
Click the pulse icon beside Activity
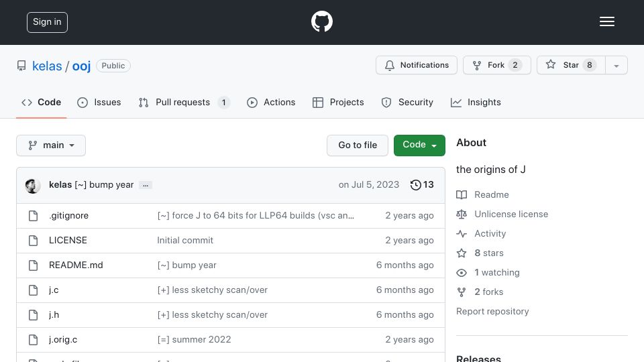tap(462, 234)
